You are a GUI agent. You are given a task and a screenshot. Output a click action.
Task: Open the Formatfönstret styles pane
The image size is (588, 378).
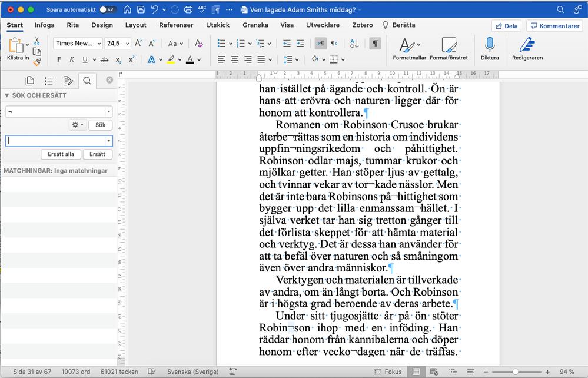(449, 45)
